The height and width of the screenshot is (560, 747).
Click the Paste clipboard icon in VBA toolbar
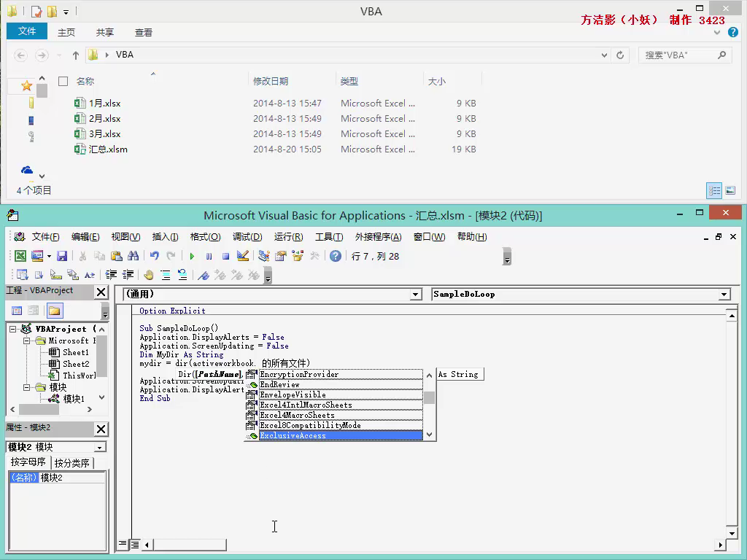click(116, 256)
